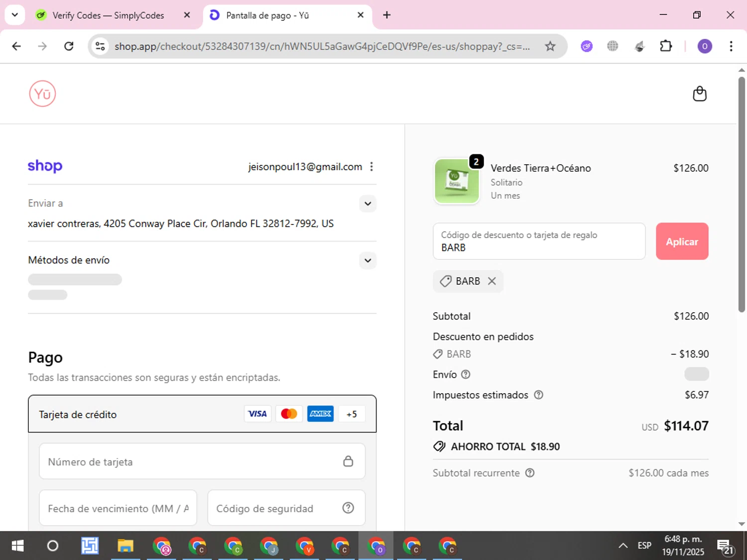Open the shopping bag cart icon
The height and width of the screenshot is (560, 747).
click(700, 94)
